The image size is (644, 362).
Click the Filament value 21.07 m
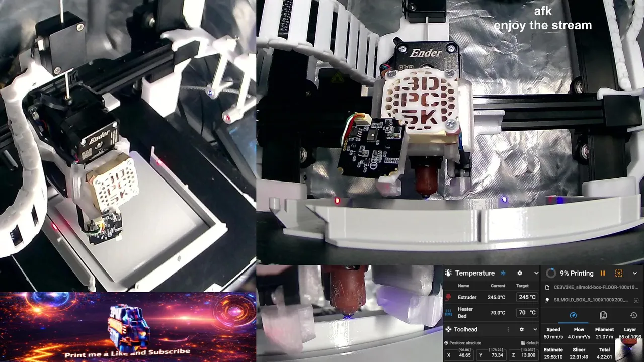coord(604,337)
